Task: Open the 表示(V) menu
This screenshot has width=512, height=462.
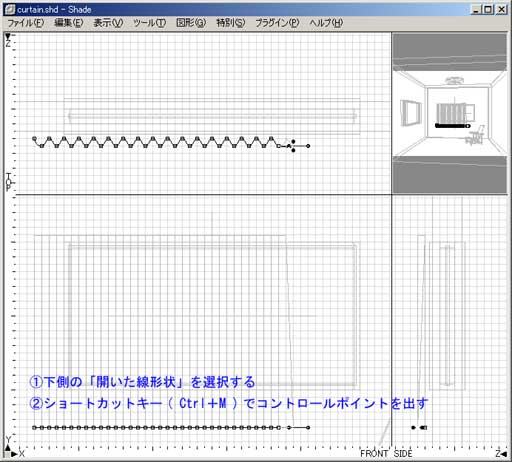Action: point(108,23)
